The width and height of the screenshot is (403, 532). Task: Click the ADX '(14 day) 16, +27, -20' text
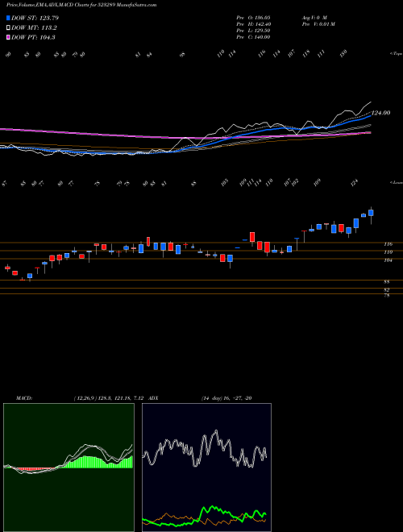click(x=226, y=398)
